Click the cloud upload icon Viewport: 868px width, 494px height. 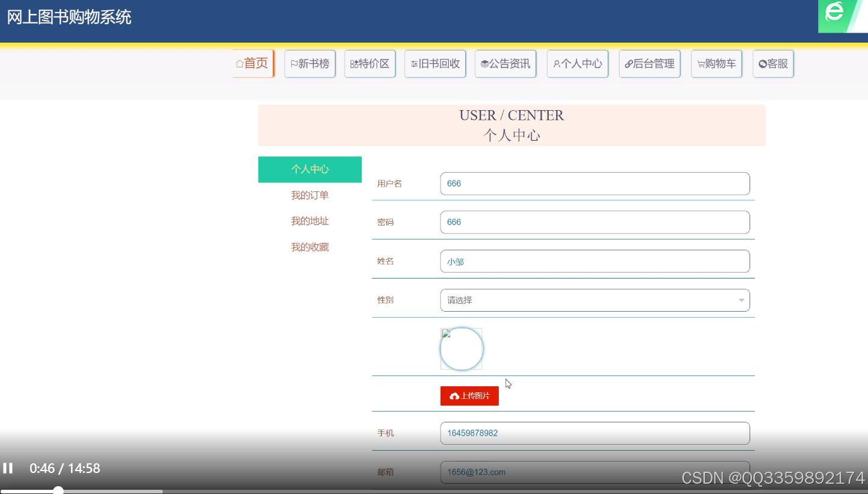[454, 396]
